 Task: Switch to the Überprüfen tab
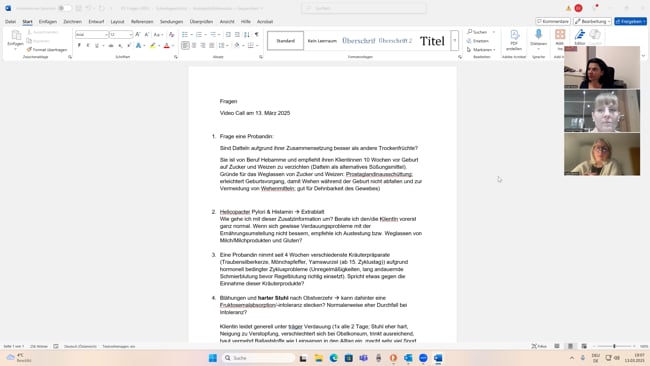point(201,22)
